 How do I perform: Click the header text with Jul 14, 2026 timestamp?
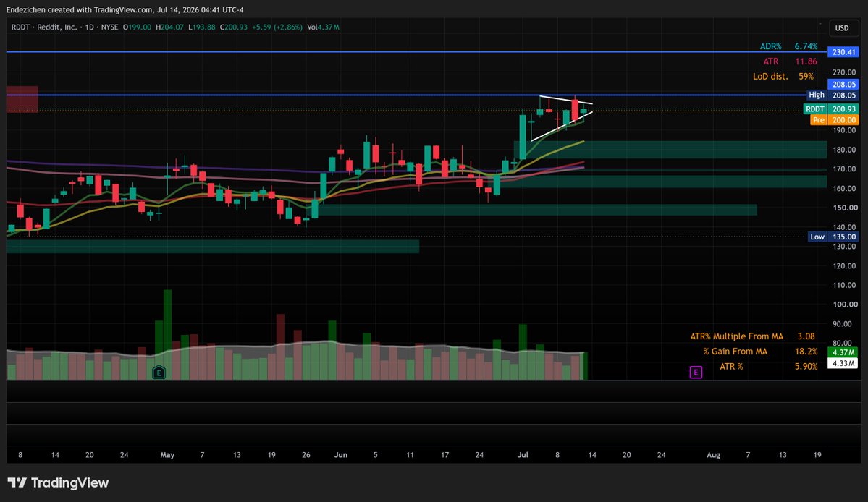pyautogui.click(x=125, y=9)
